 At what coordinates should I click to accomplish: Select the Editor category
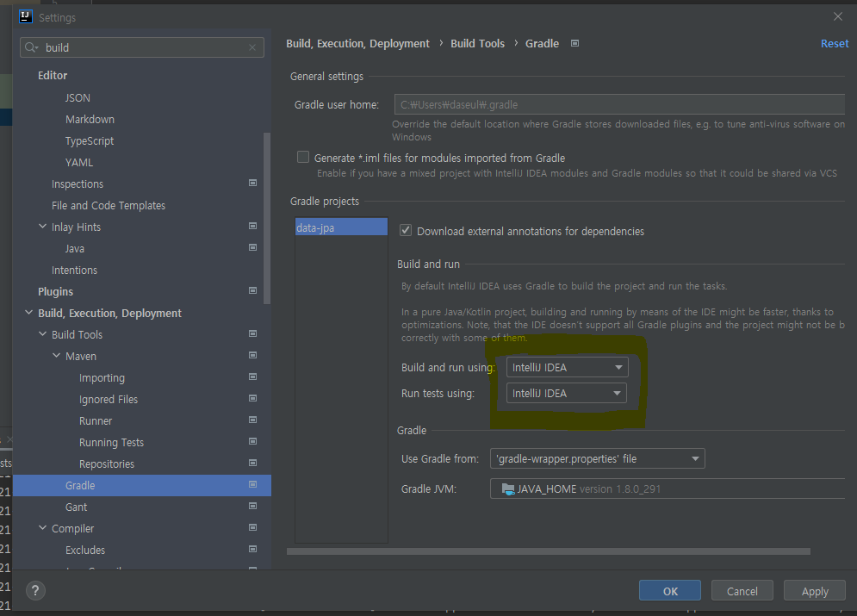pos(53,76)
